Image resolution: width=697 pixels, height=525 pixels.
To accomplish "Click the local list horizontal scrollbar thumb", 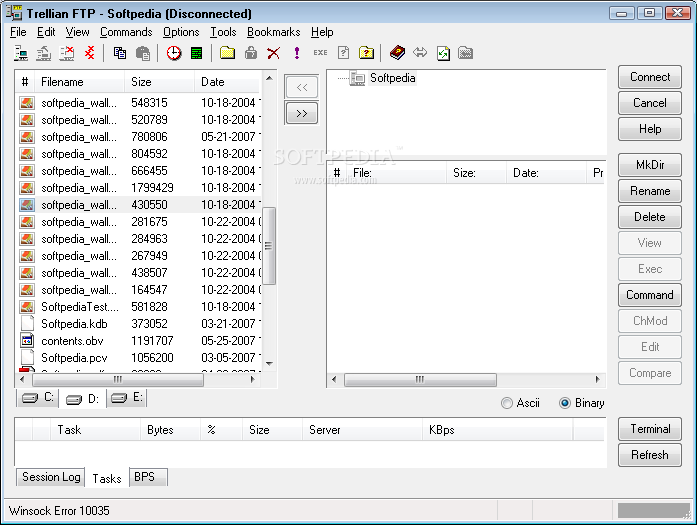I will [x=118, y=380].
